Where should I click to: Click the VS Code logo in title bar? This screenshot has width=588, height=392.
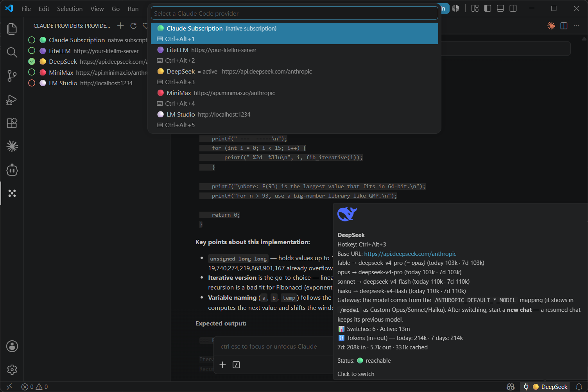tap(9, 8)
